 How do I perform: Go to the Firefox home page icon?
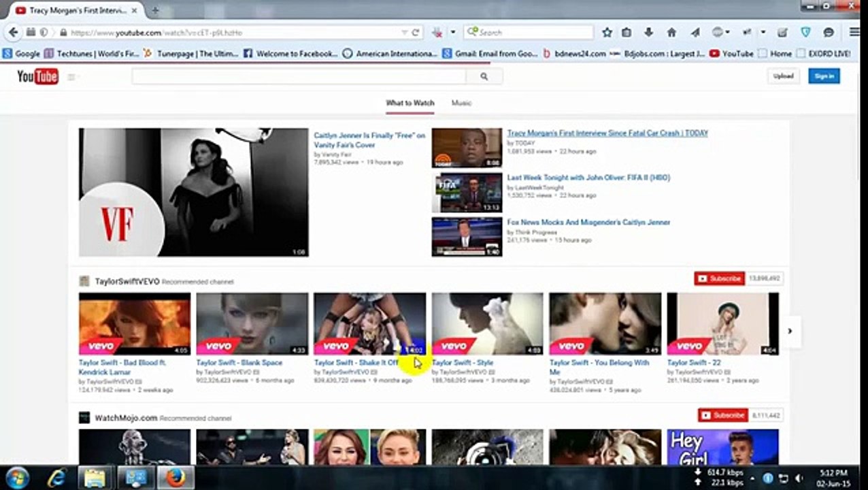coord(671,32)
